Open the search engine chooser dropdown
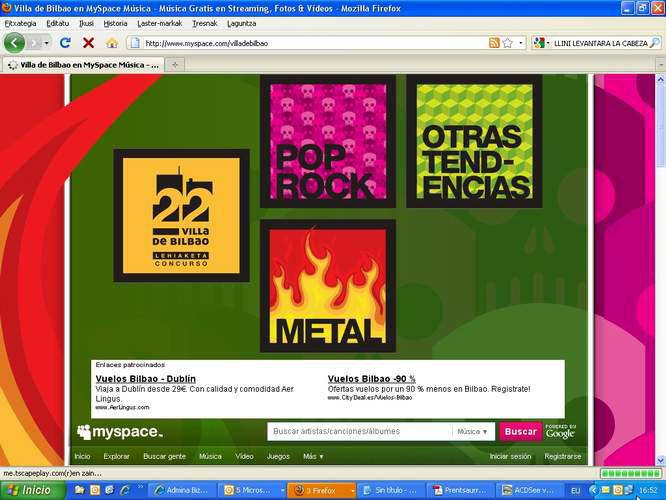 tap(542, 43)
